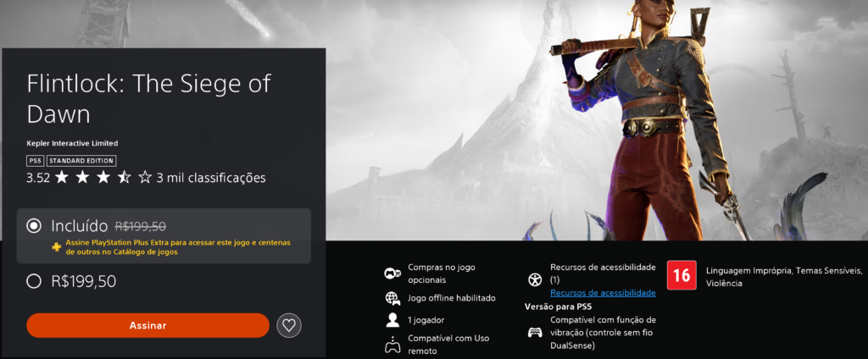Click the offline play globe icon
The image size is (868, 359).
392,298
